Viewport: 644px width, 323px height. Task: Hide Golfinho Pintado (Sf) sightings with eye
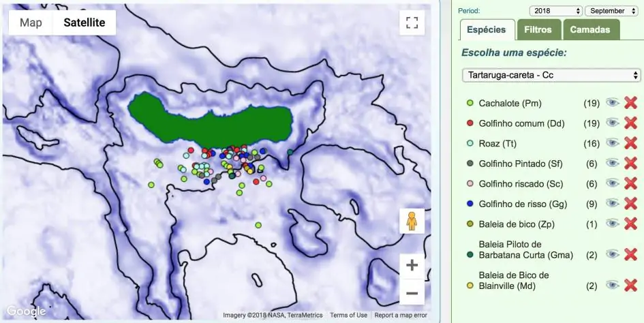tap(613, 164)
